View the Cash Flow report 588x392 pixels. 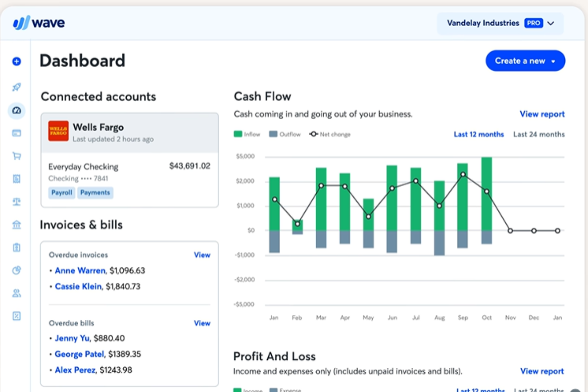[542, 114]
